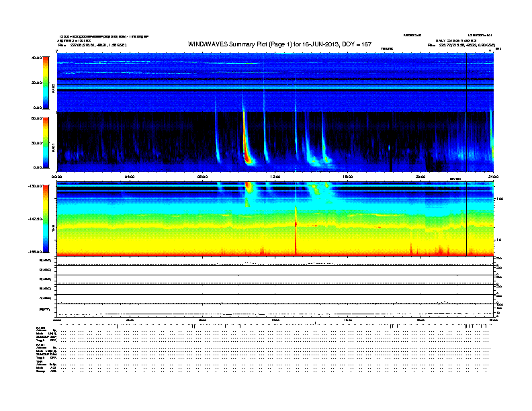Click the 40.00 label on RAD2 color scale

tap(37, 58)
